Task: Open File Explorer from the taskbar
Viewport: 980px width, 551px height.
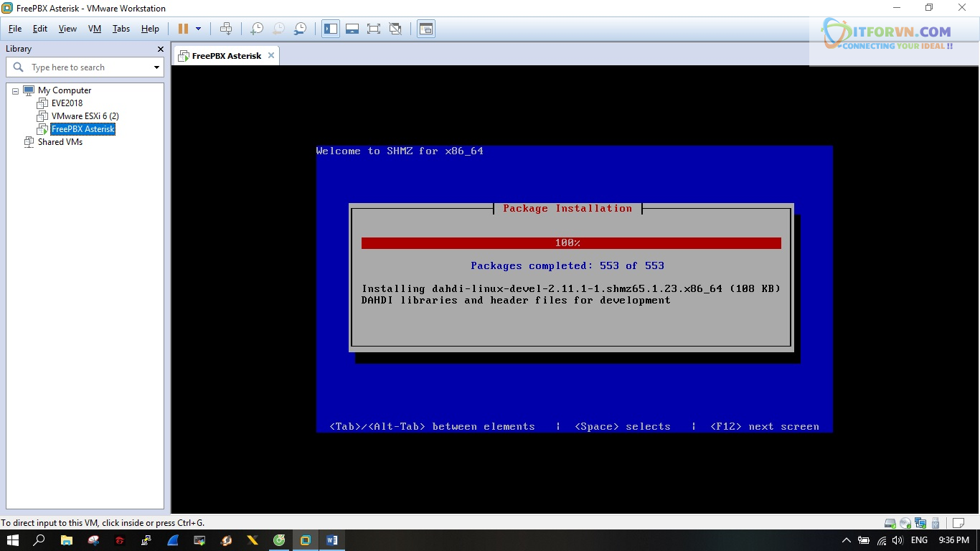Action: 66,540
